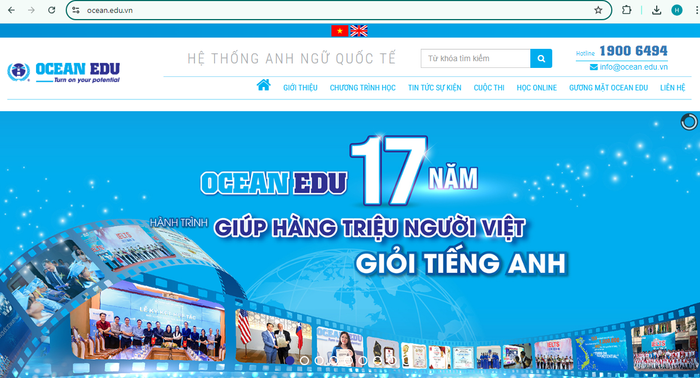700x378 pixels.
Task: Open the 'GƯƠNG MẶT OCEAN EDU' menu
Action: pos(608,87)
